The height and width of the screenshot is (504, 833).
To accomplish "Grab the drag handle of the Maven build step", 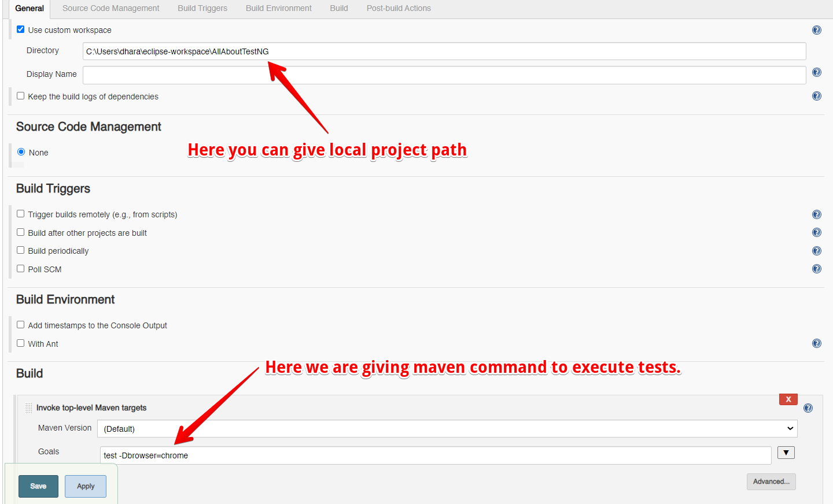I will point(28,407).
